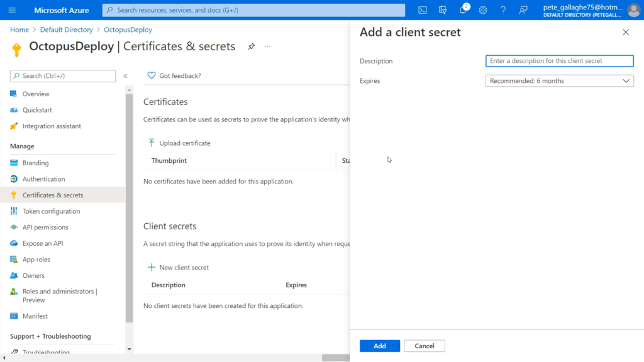The height and width of the screenshot is (362, 644).
Task: Open the feedback icon in top bar
Action: click(x=523, y=10)
